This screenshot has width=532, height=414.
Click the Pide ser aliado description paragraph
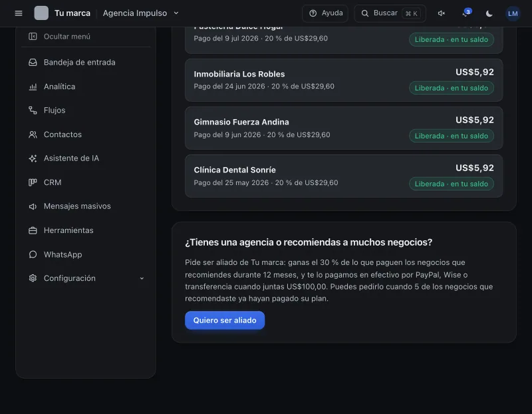(x=339, y=280)
